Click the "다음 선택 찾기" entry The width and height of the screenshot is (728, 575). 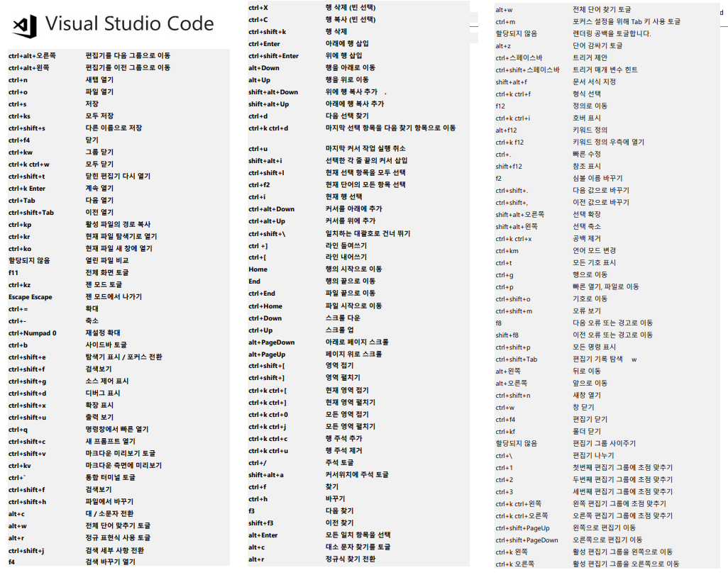click(347, 116)
